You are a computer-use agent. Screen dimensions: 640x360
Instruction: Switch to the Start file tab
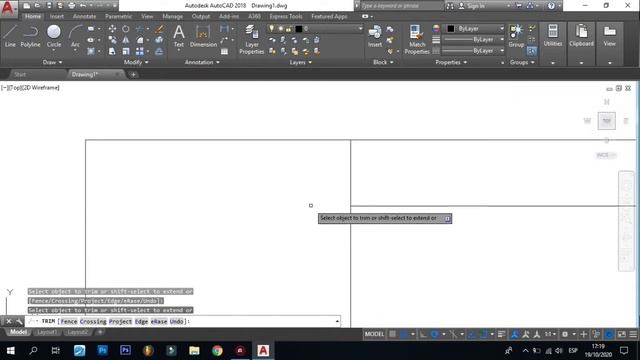point(20,74)
